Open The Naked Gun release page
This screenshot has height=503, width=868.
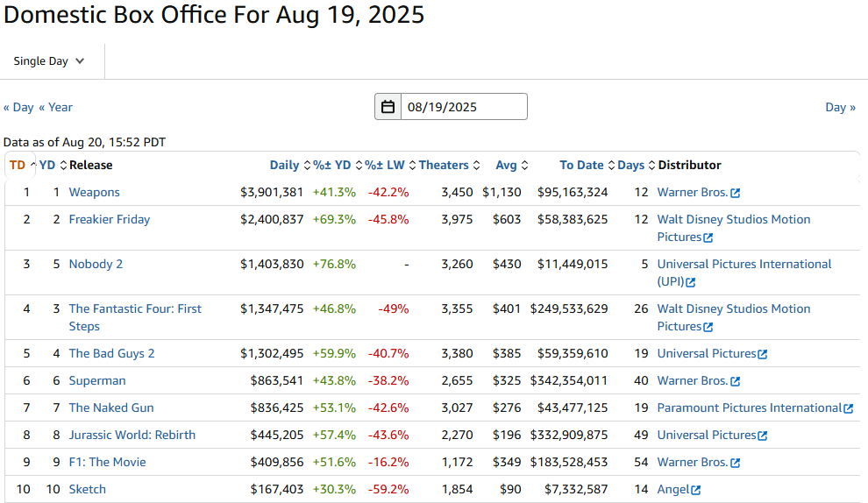coord(111,407)
